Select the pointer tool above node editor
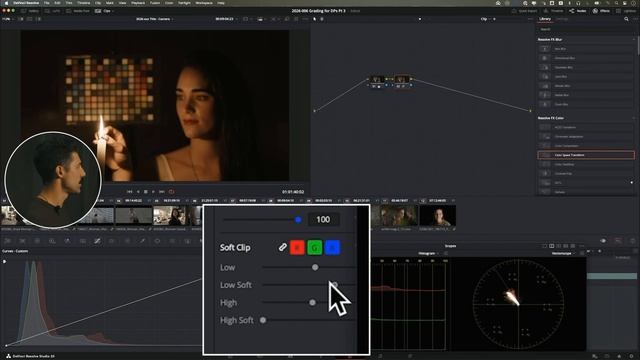 315,19
